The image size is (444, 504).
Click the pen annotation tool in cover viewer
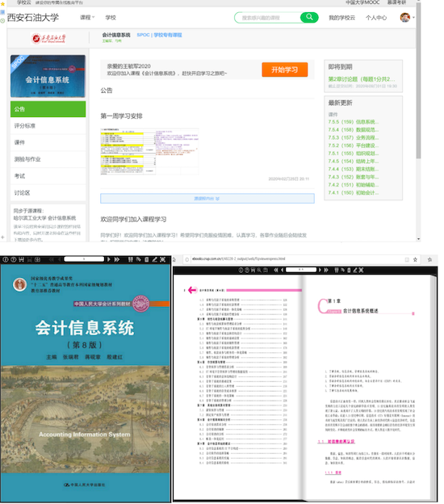pyautogui.click(x=154, y=259)
